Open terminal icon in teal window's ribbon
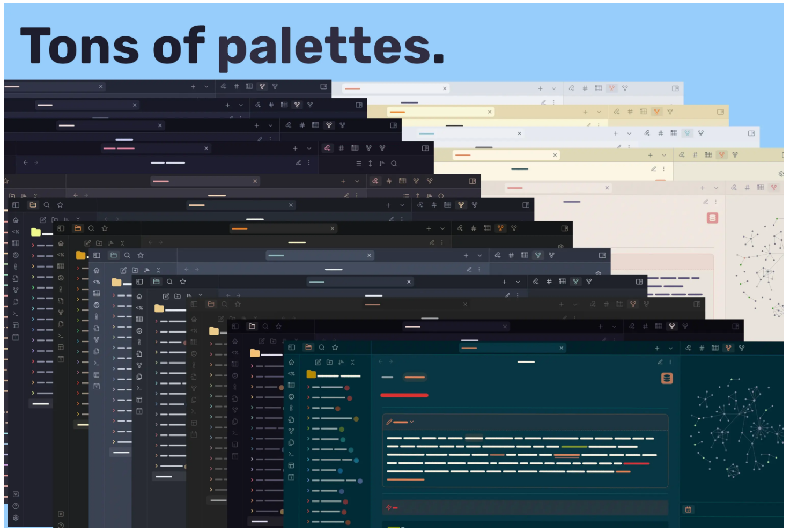The height and width of the screenshot is (532, 790). (291, 454)
